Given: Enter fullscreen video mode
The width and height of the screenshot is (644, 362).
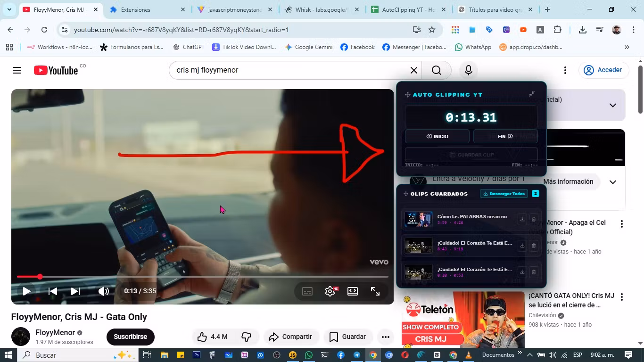Looking at the screenshot, I should [375, 291].
